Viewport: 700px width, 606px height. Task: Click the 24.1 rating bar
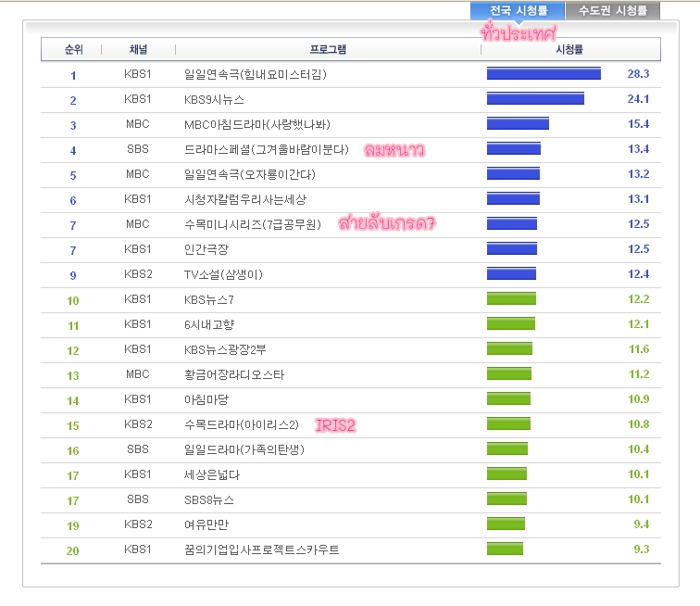click(x=535, y=98)
